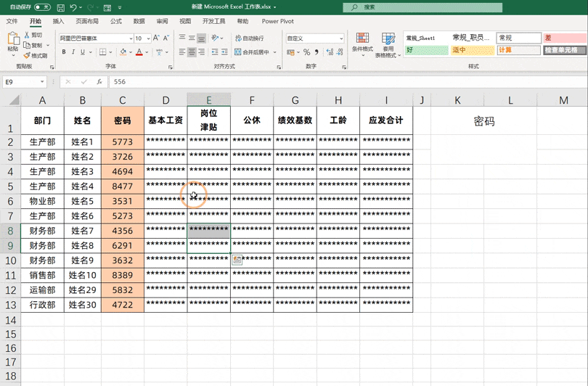Toggle Wrap Text (自动换行)
588x386 pixels.
tap(250, 38)
